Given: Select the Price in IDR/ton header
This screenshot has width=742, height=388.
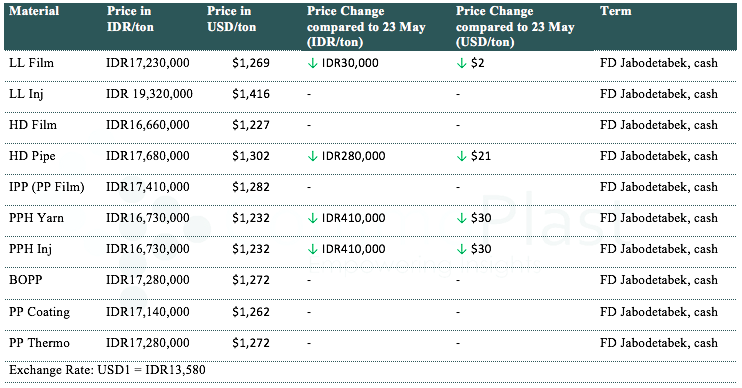Looking at the screenshot, I should click(x=131, y=19).
